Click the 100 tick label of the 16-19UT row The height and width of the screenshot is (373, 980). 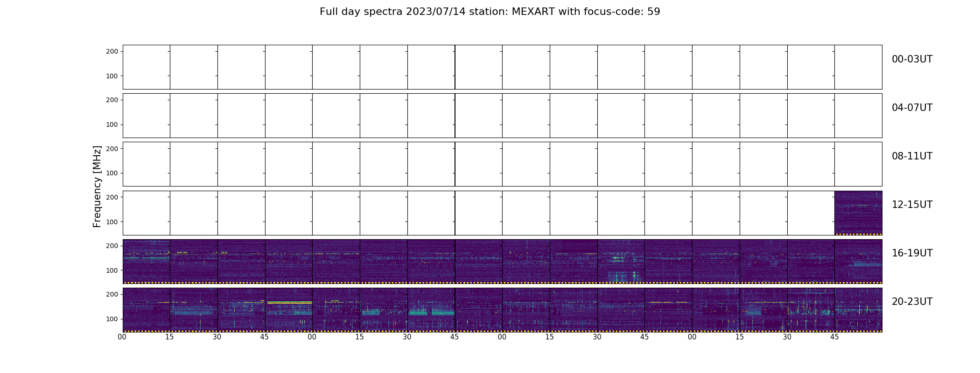pos(112,270)
